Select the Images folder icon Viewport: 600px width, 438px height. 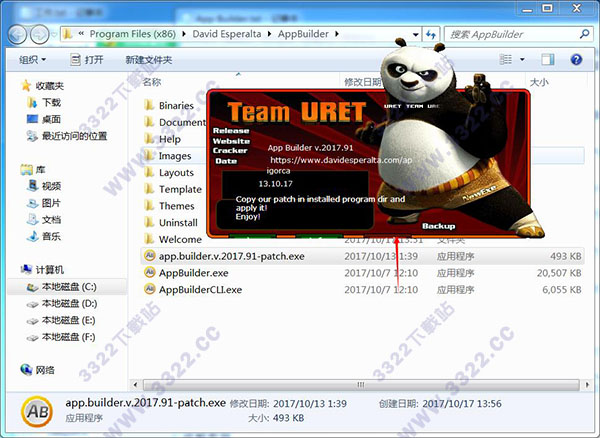coord(149,155)
